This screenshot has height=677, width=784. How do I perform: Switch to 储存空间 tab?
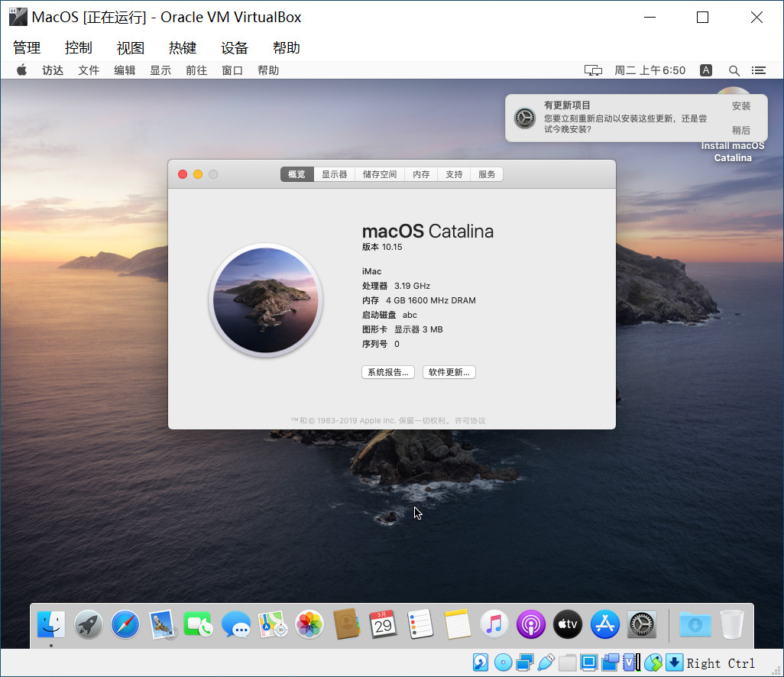[x=380, y=174]
